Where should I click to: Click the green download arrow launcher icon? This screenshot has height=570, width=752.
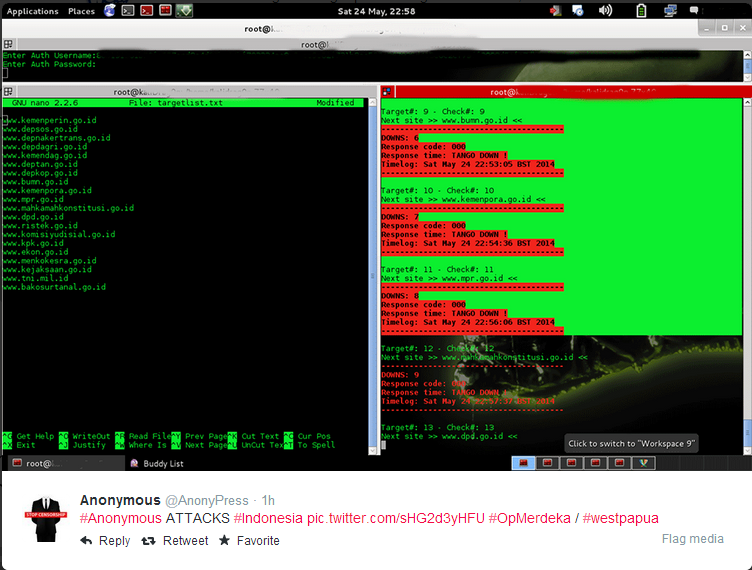pos(184,11)
